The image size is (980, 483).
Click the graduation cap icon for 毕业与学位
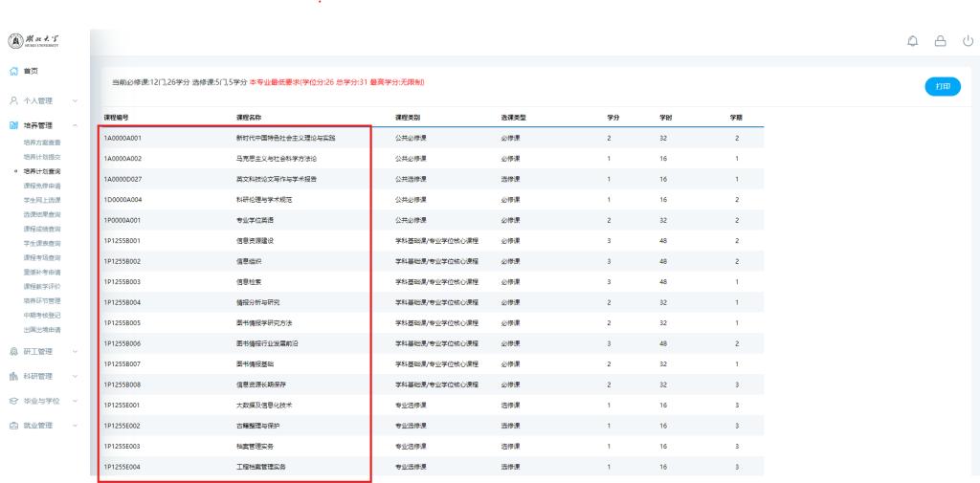click(x=13, y=399)
